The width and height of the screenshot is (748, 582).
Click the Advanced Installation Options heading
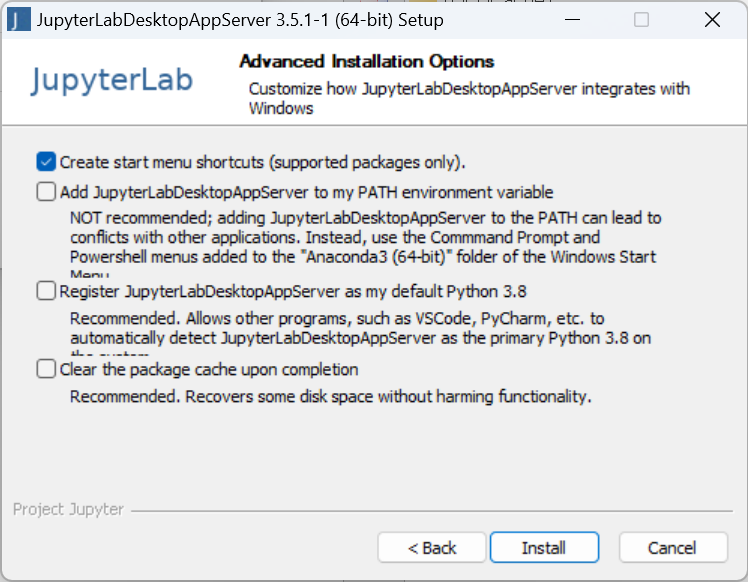point(366,62)
